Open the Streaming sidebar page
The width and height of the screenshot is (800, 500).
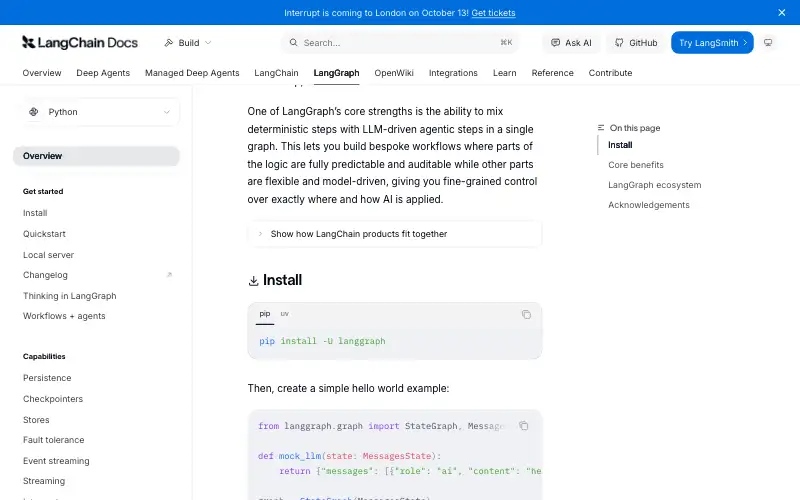(x=44, y=481)
